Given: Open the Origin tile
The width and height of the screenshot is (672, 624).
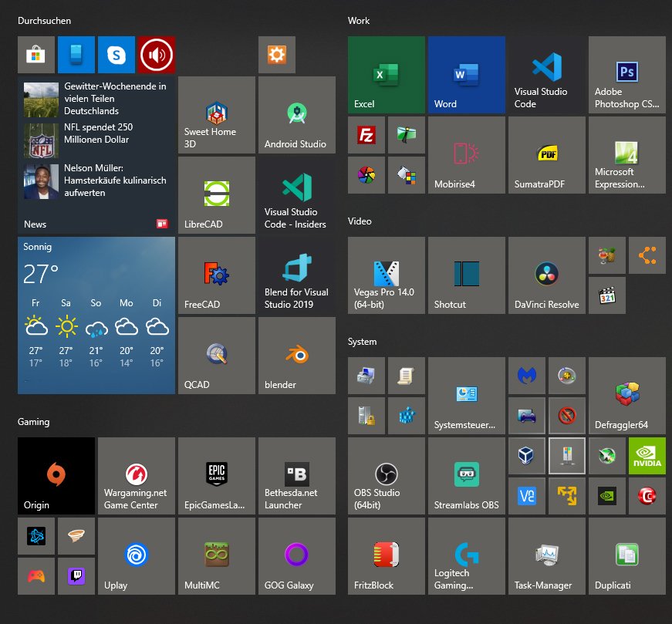Looking at the screenshot, I should (56, 476).
